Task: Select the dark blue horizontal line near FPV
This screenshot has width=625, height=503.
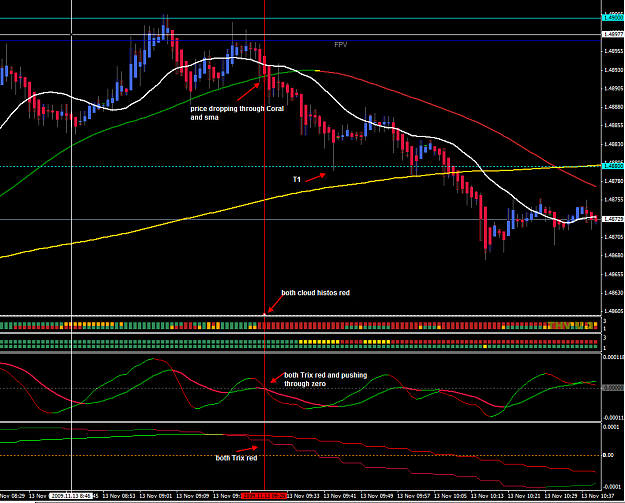Action: click(x=301, y=40)
